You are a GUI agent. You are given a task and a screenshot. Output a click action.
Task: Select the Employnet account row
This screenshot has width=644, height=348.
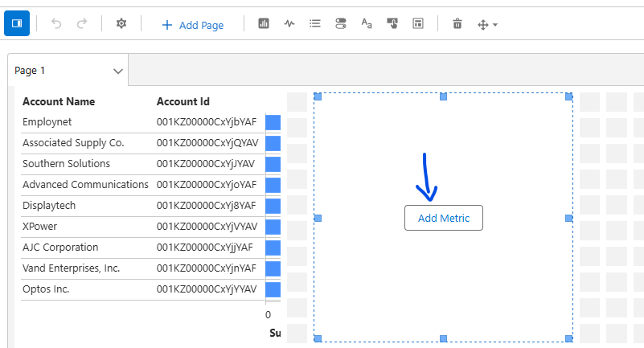coord(47,122)
